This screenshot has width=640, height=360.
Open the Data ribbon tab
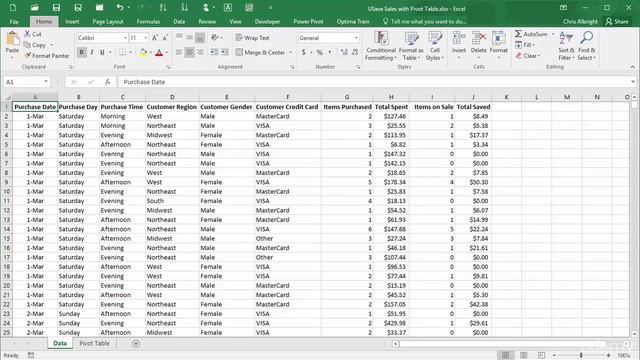pyautogui.click(x=179, y=22)
